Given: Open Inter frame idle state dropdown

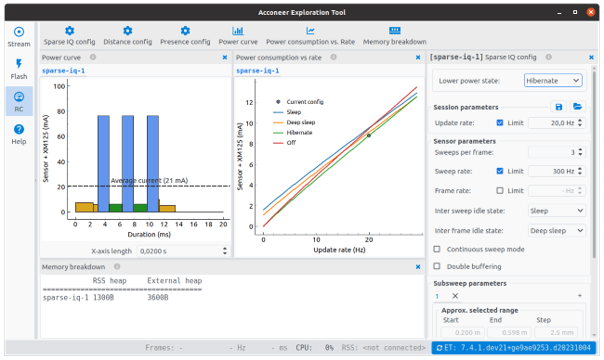Looking at the screenshot, I should (x=557, y=231).
